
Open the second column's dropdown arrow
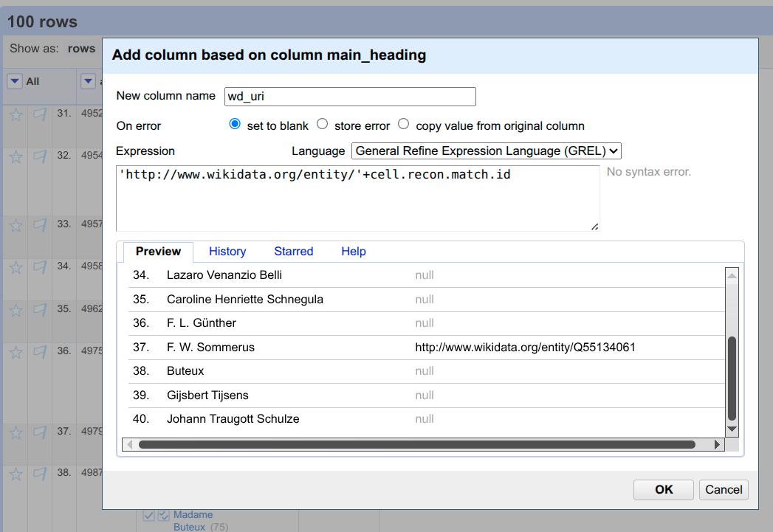88,81
